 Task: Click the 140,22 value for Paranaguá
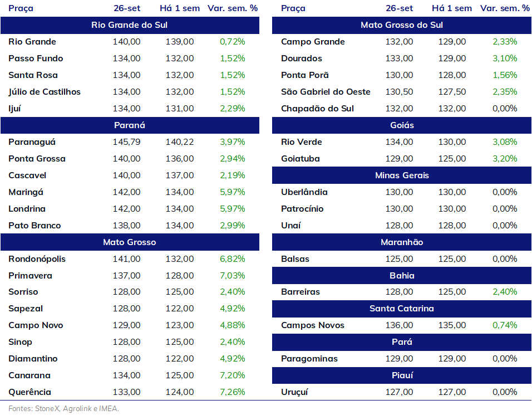tap(180, 142)
